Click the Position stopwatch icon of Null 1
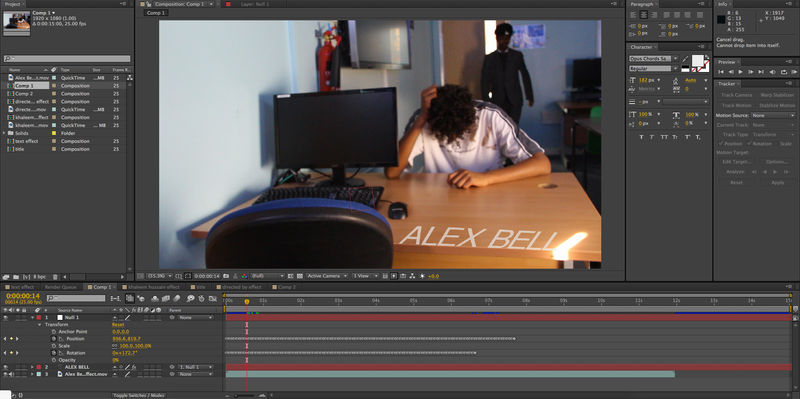The width and height of the screenshot is (800, 399). pos(54,339)
